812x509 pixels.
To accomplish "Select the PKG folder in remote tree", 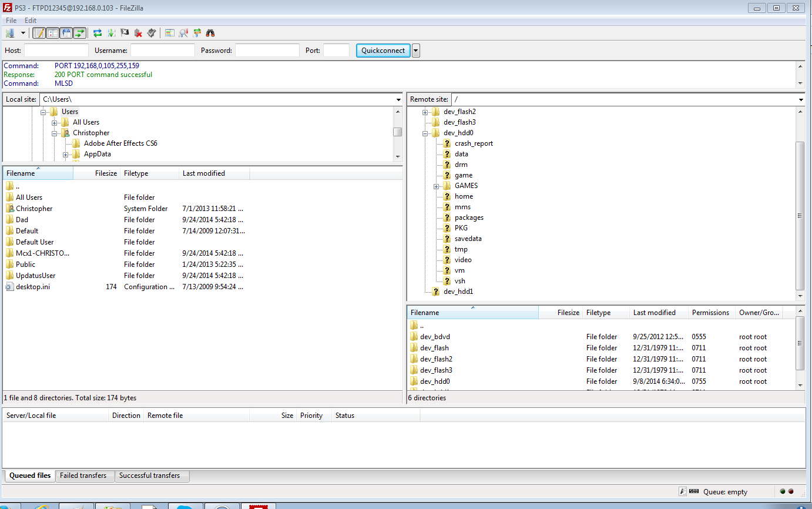I will [461, 228].
